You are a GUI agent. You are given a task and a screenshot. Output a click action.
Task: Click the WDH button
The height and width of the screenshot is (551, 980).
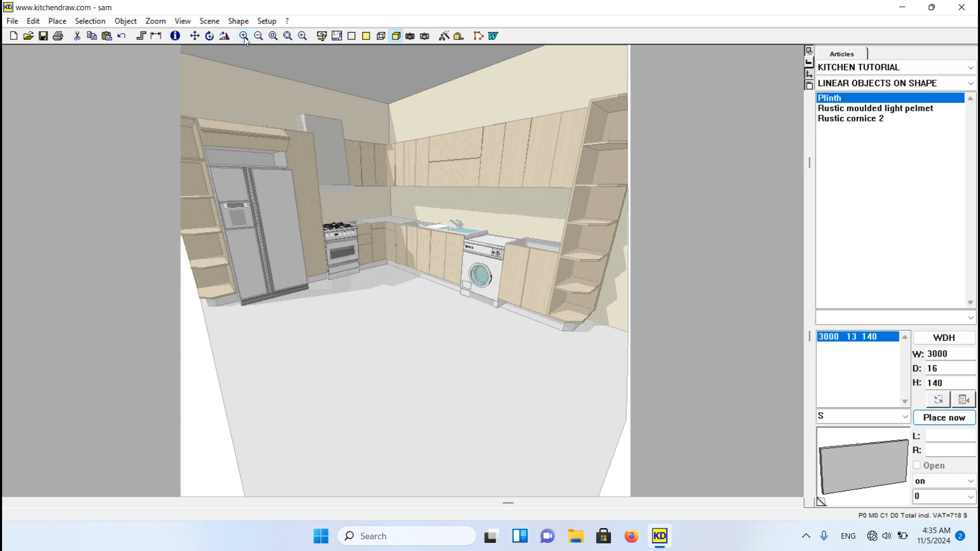[944, 338]
